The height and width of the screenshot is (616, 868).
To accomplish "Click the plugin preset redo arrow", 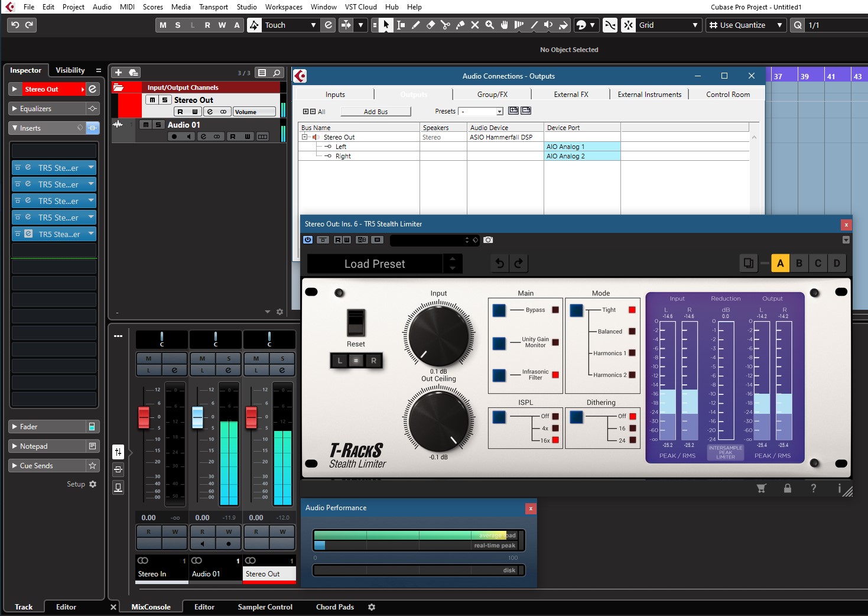I will pyautogui.click(x=519, y=263).
